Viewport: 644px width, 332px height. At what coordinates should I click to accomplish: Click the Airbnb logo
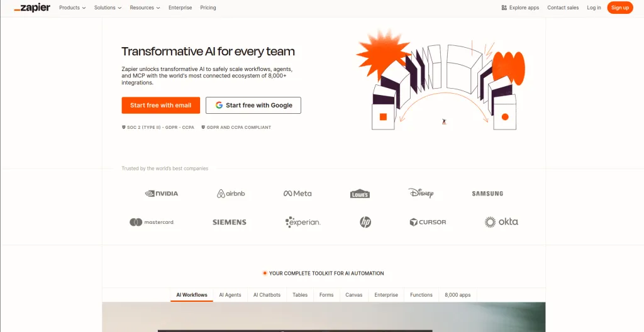tap(231, 194)
